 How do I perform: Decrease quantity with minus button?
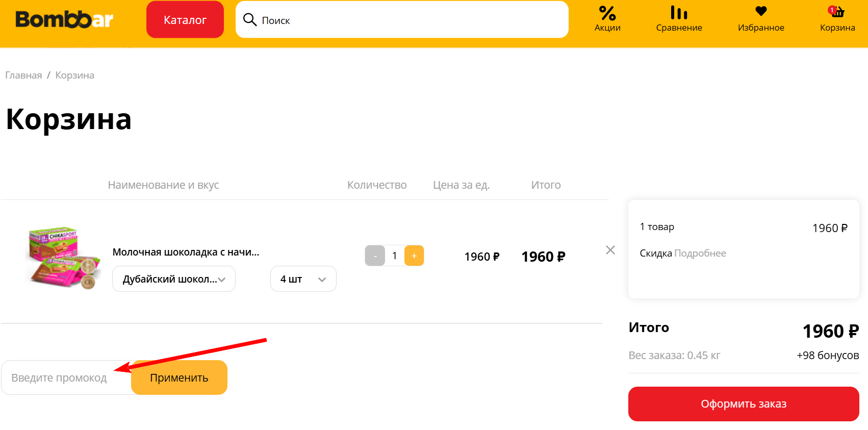coord(375,256)
